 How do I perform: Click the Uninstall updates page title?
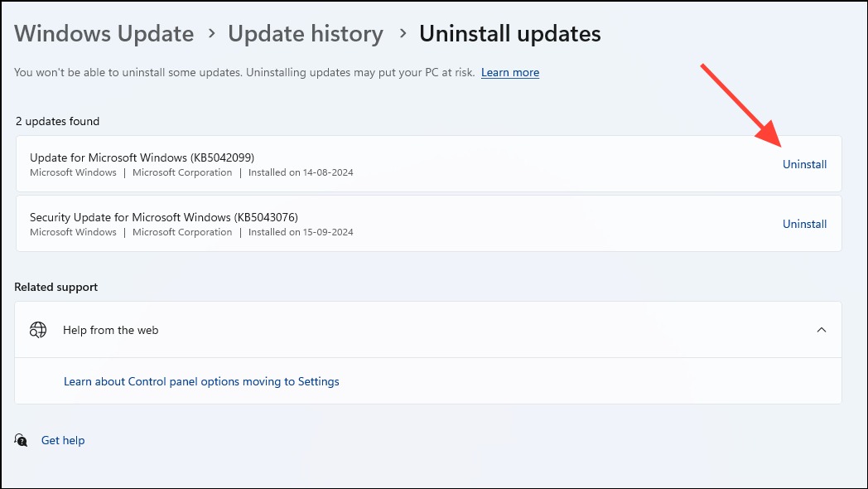click(x=510, y=34)
